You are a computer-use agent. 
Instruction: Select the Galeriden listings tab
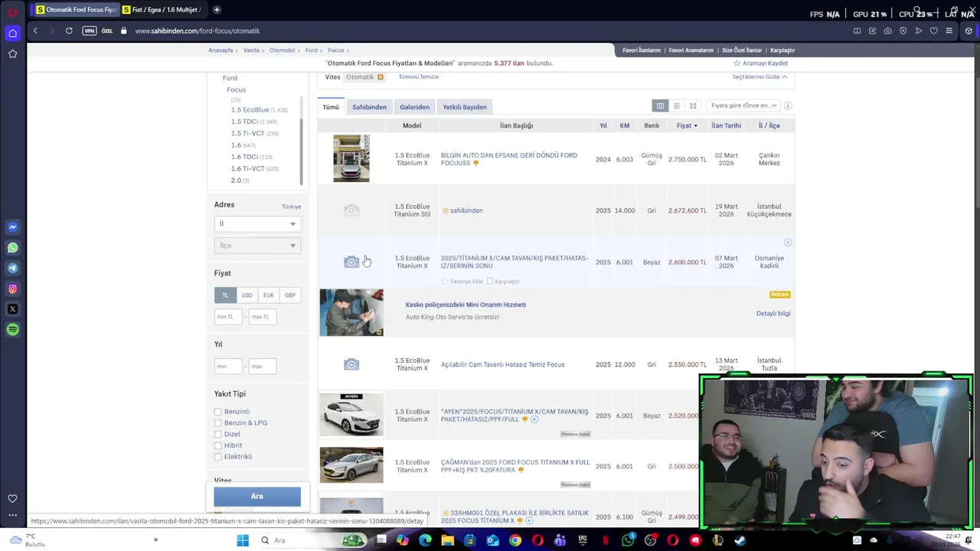pos(414,107)
